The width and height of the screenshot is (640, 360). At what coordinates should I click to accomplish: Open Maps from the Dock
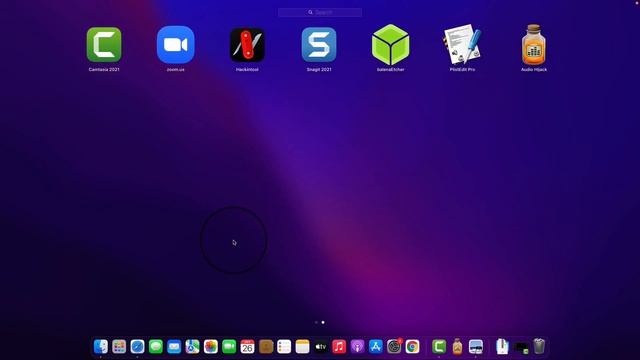192,347
